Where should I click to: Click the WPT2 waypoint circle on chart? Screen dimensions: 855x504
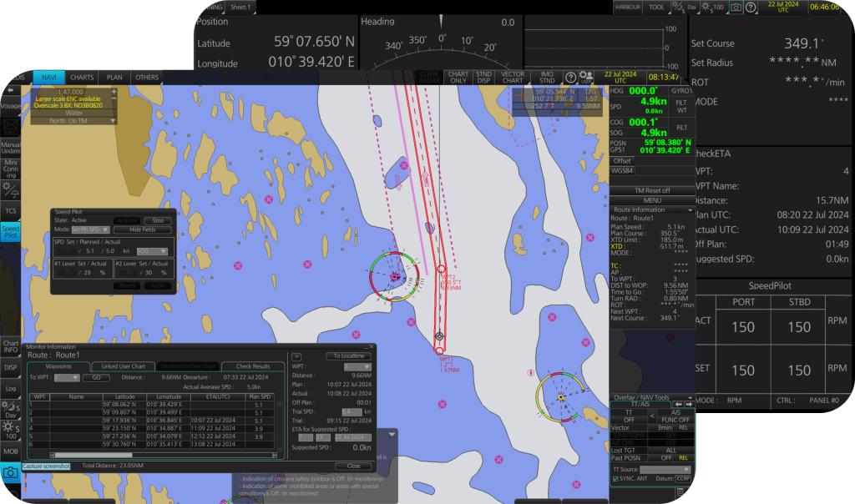click(x=441, y=269)
